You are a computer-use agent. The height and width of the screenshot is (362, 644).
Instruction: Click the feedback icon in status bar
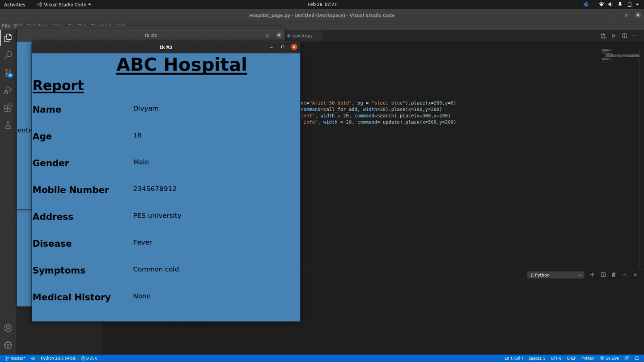(x=627, y=358)
